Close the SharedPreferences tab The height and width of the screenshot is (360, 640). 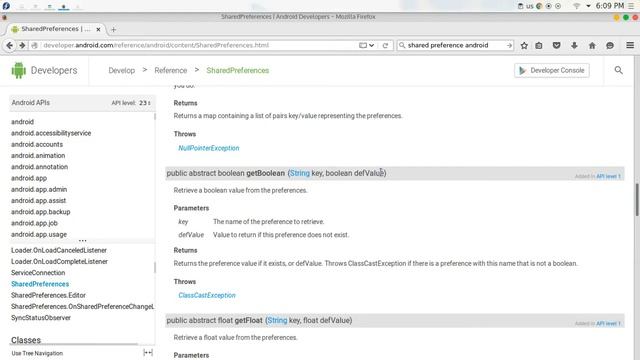(x=98, y=29)
